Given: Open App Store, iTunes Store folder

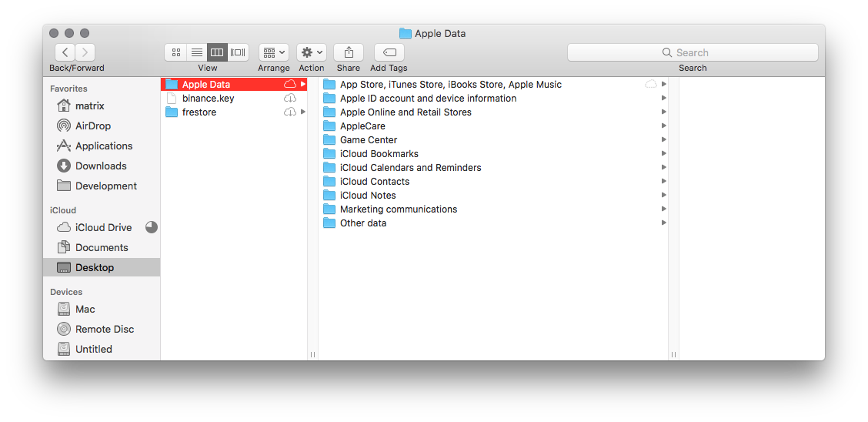Looking at the screenshot, I should coord(494,84).
